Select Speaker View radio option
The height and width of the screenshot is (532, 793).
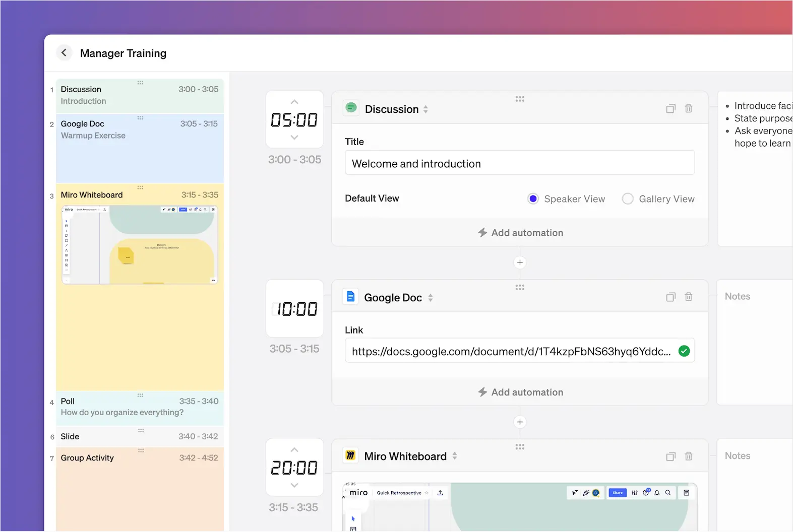[533, 198]
